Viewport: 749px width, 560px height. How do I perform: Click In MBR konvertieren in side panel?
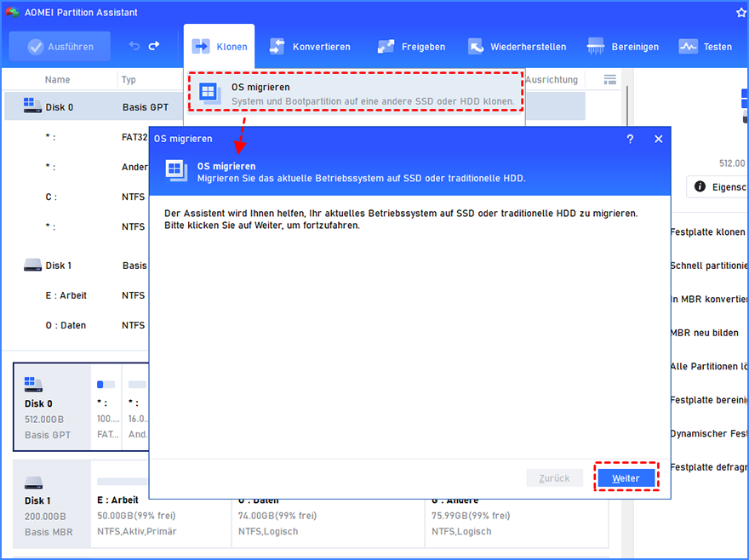(x=709, y=299)
